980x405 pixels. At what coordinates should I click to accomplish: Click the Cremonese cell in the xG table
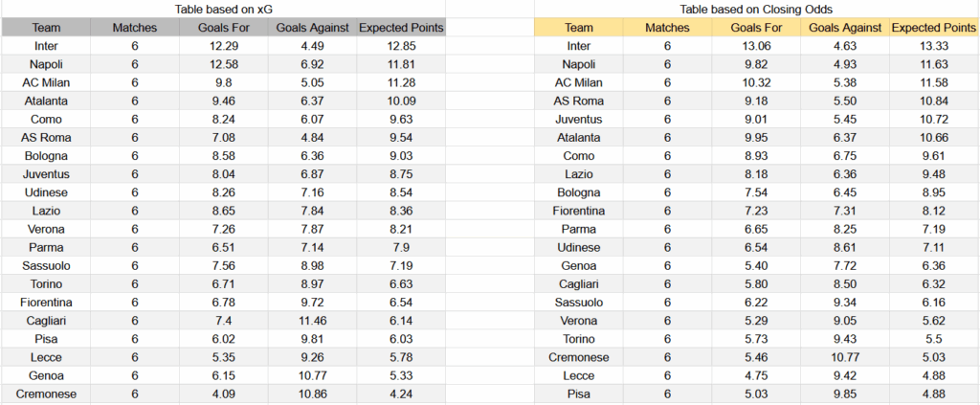pyautogui.click(x=45, y=394)
